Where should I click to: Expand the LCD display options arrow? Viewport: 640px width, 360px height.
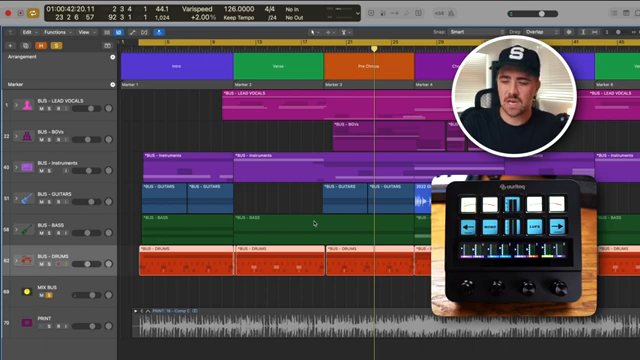[x=358, y=13]
